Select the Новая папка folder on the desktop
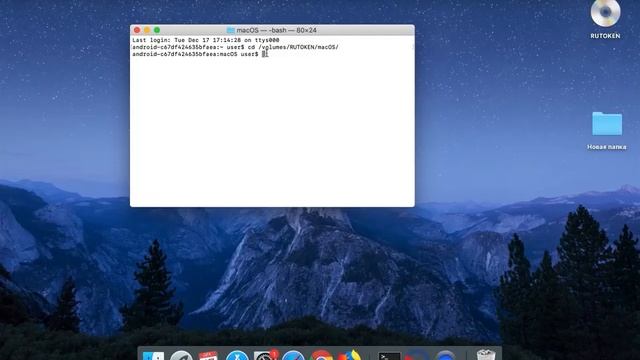 [x=607, y=123]
